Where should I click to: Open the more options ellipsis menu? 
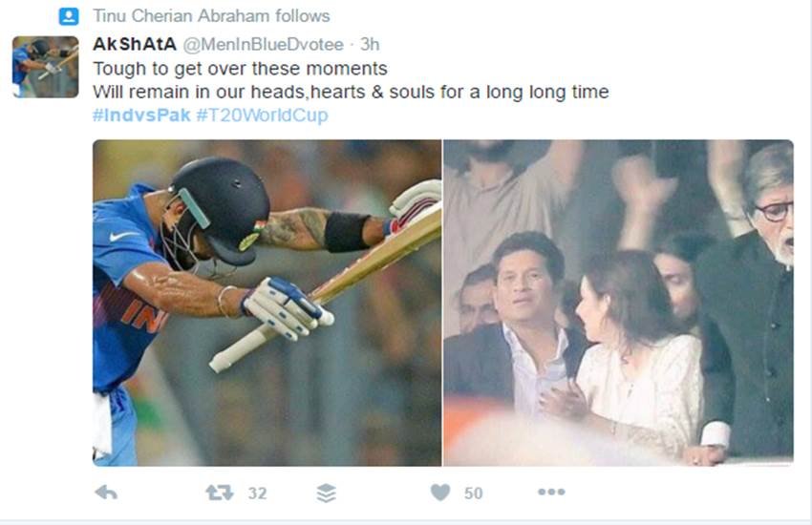pos(551,492)
